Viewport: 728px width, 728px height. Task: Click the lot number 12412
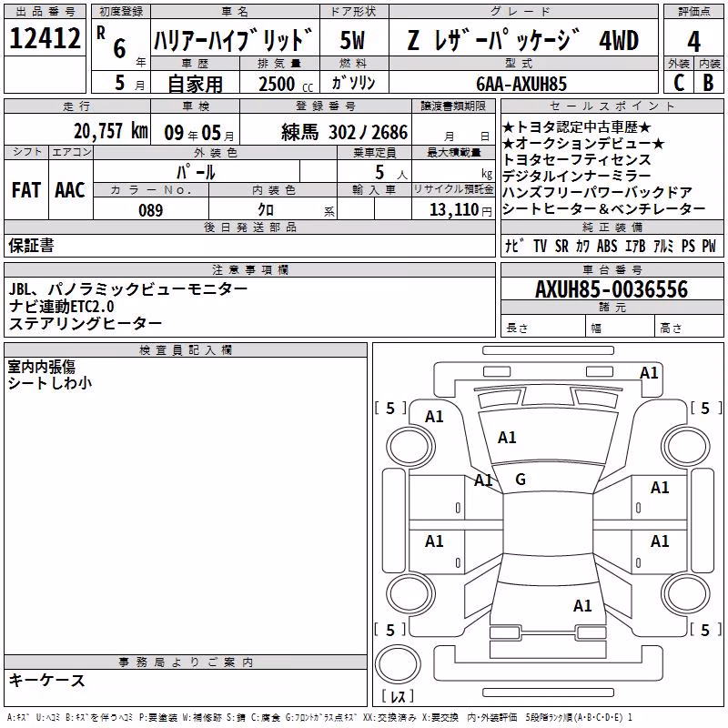point(45,38)
